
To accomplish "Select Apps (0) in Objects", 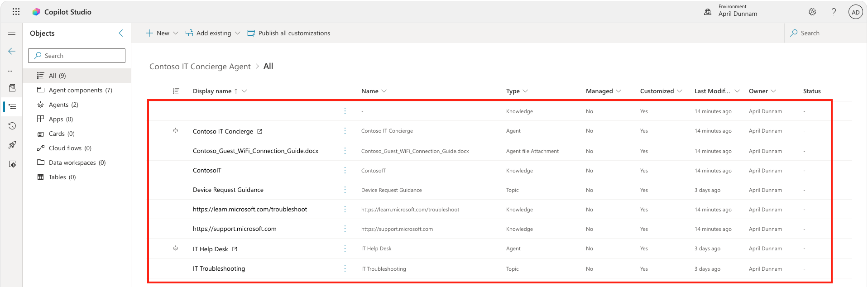I will tap(77, 119).
